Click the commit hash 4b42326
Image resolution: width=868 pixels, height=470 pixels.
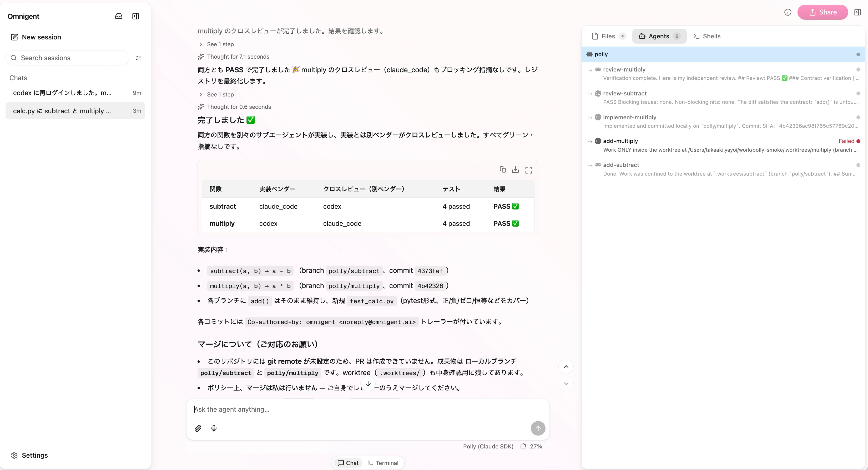(430, 286)
